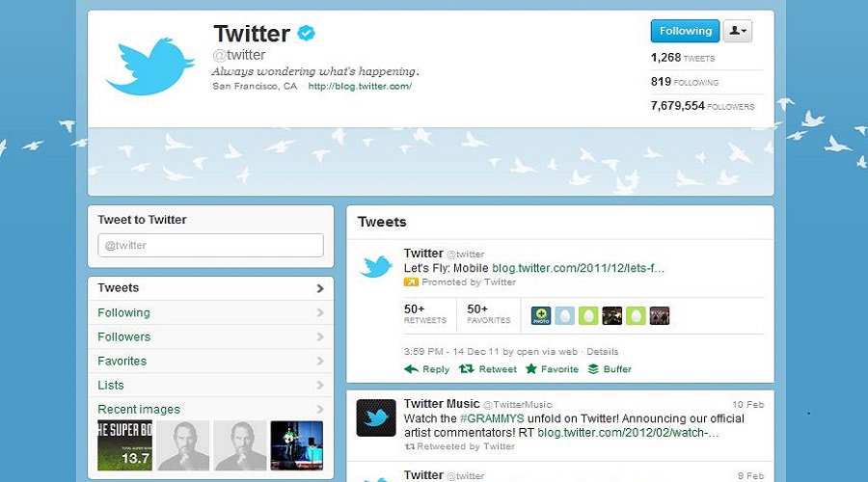Image resolution: width=868 pixels, height=482 pixels.
Task: Click the Buffer stack icon
Action: pos(593,369)
